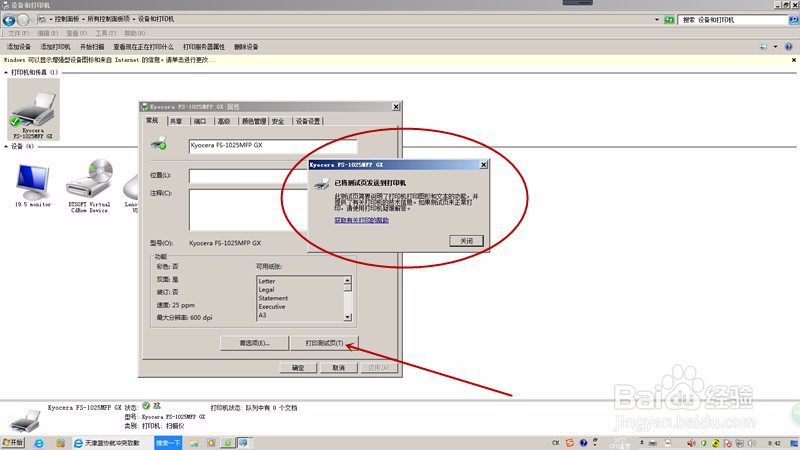The image size is (800, 450).
Task: Click 查看现在正在打印什么
Action: pos(143,46)
